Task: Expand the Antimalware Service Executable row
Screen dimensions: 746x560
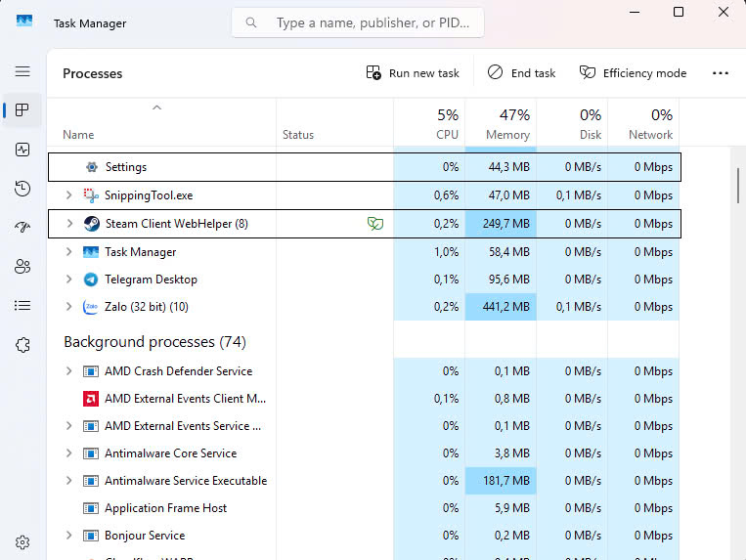Action: coord(68,481)
